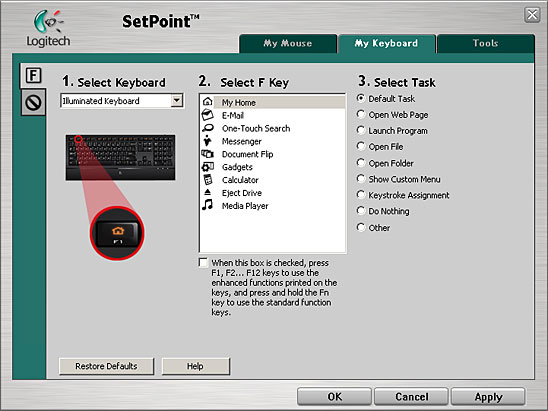Screen dimensions: 548x411
Task: Click the keyboard preview image
Action: click(x=121, y=158)
